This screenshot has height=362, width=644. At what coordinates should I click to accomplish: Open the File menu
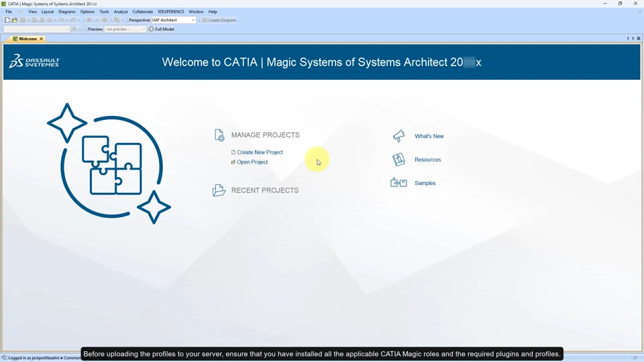[x=9, y=12]
